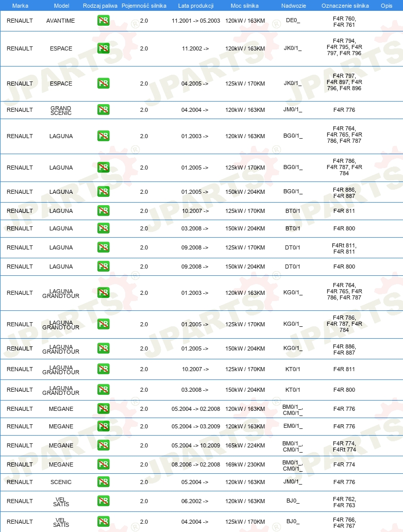Click the Lata produkcji column header
403x532 pixels.
point(196,6)
